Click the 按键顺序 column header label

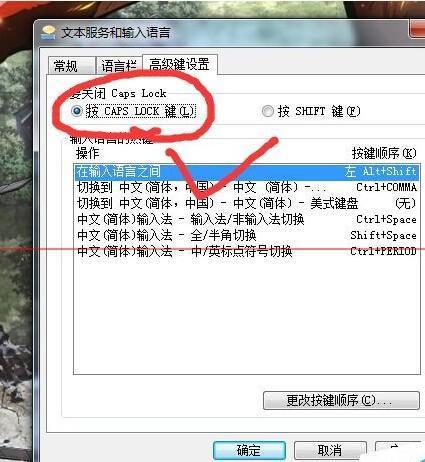(384, 153)
